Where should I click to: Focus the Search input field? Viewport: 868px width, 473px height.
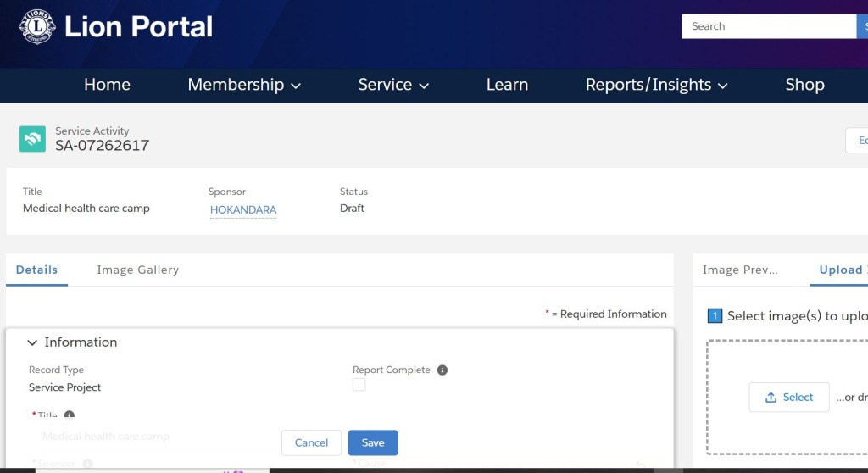(769, 26)
